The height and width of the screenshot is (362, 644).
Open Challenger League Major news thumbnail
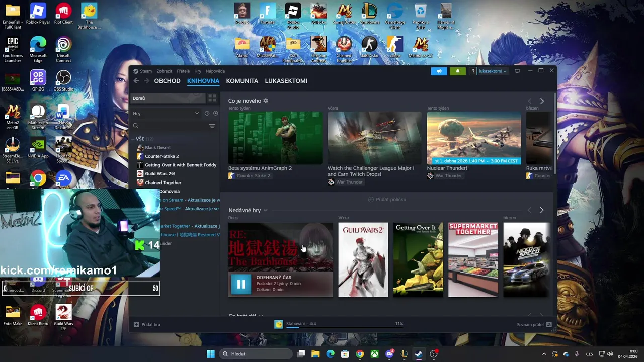point(374,138)
